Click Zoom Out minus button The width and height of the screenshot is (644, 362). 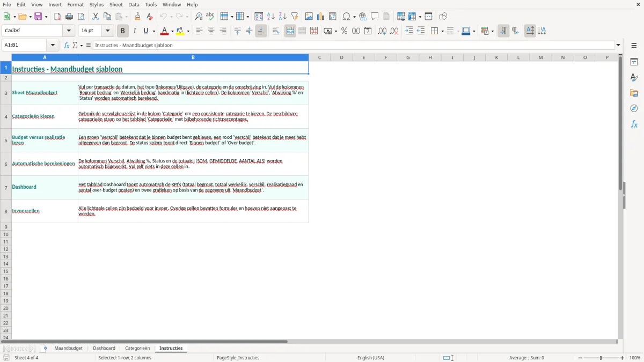[x=580, y=358]
